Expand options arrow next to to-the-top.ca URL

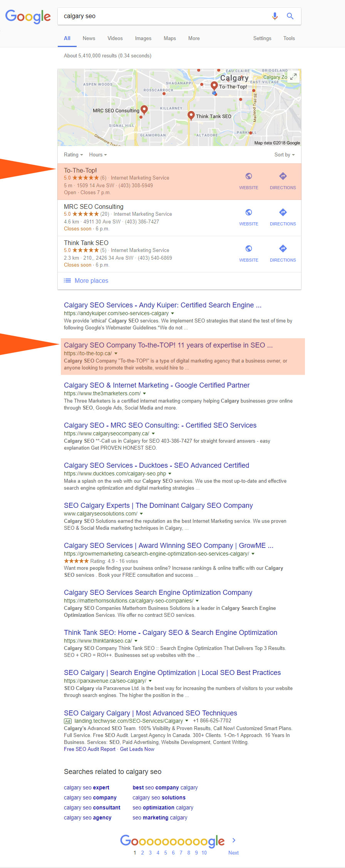(116, 354)
